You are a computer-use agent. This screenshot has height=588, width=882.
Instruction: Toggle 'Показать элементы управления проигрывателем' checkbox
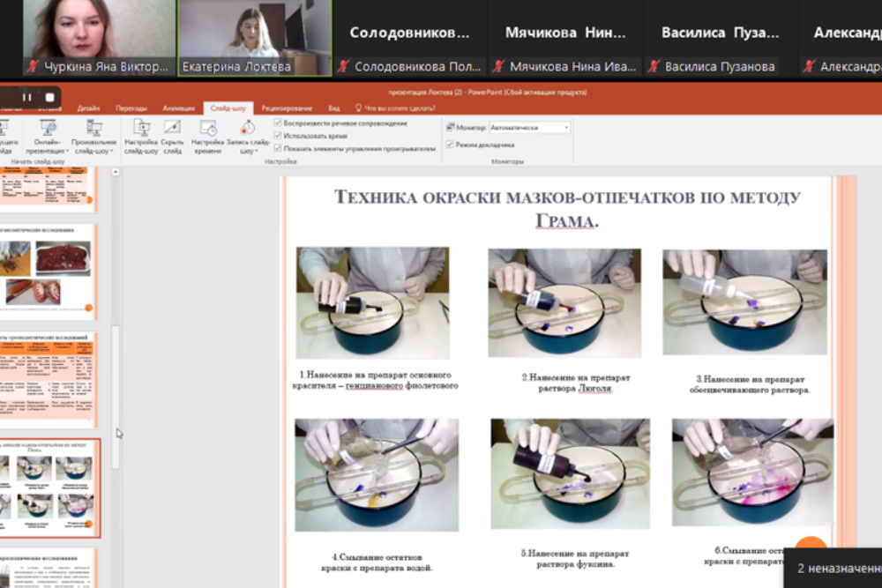point(279,149)
